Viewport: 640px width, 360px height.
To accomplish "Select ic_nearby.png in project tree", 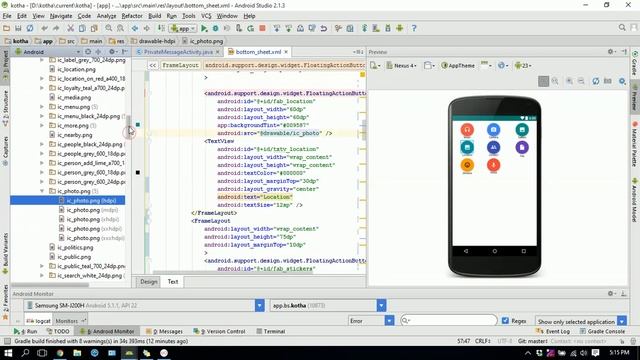I will (x=75, y=135).
